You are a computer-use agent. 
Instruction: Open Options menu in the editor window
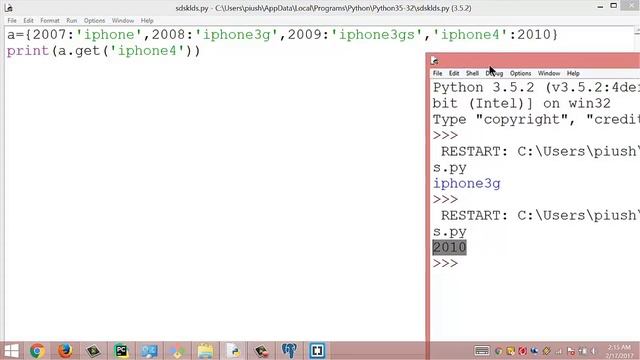94,20
